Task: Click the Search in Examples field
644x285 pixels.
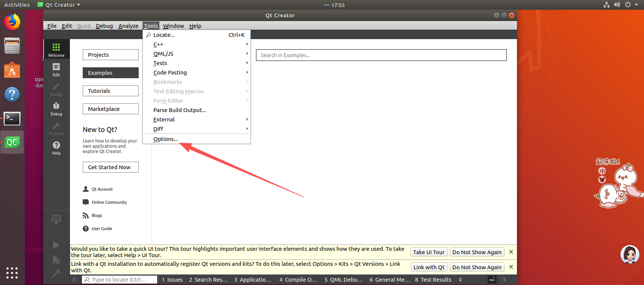Action: coord(381,55)
